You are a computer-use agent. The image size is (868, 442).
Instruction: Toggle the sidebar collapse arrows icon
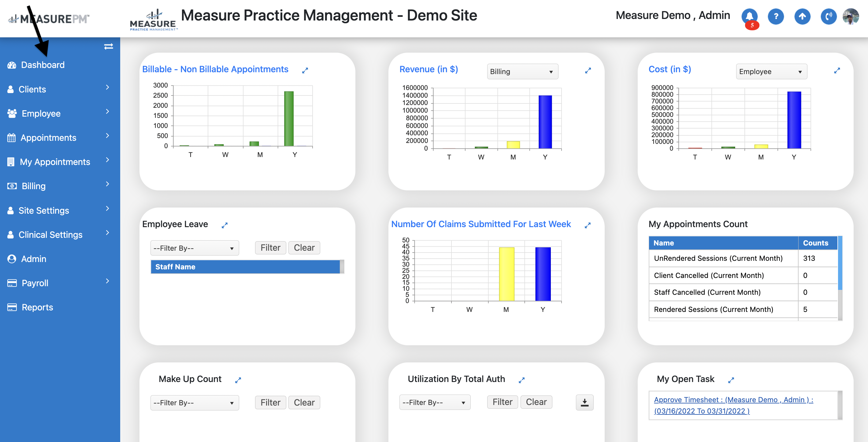tap(109, 47)
